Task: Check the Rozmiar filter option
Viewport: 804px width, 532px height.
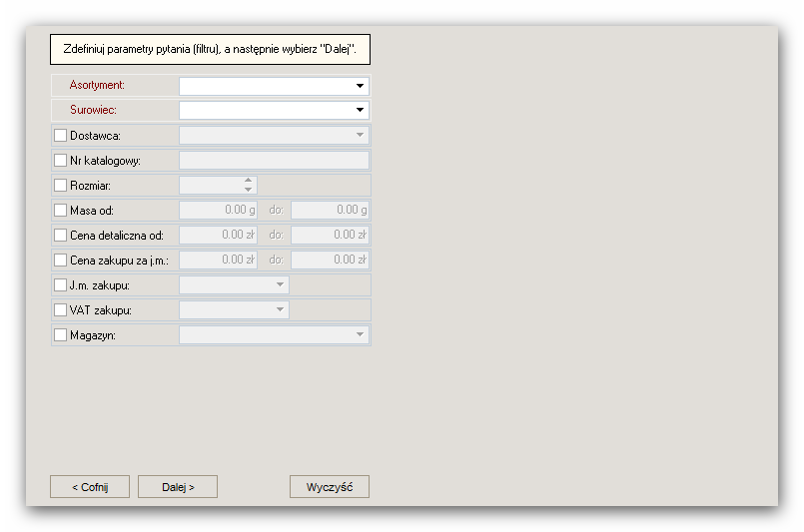Action: tap(61, 185)
